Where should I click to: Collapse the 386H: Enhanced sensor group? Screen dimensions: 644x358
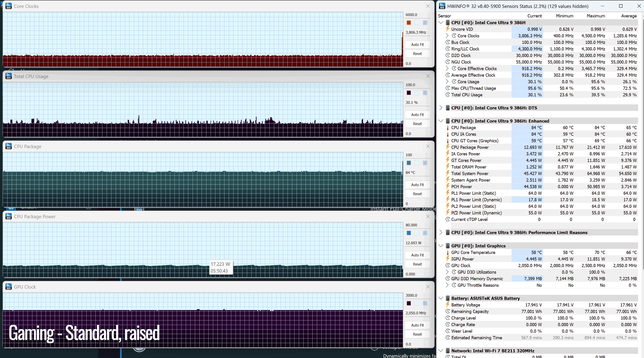point(441,121)
